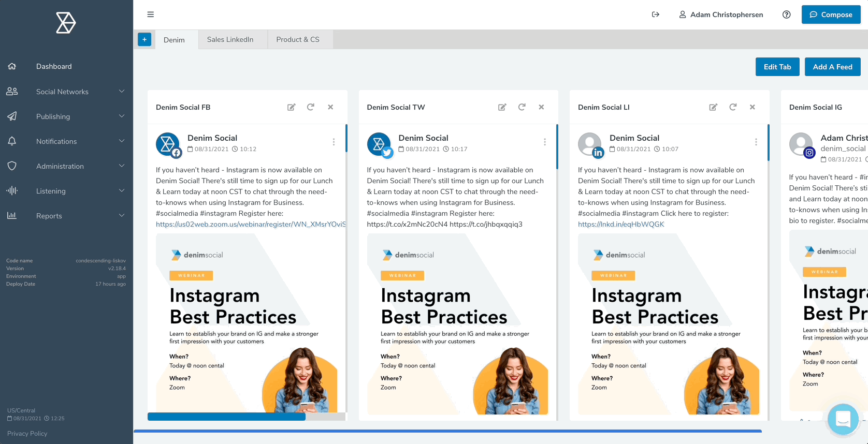Click the FB feed vertical scrollbar
868x444 pixels.
[x=346, y=138]
